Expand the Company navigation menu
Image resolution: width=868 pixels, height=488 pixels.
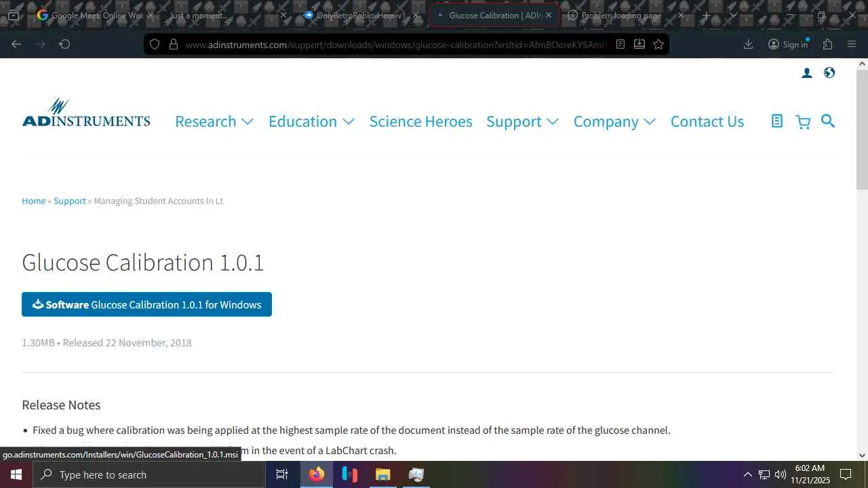[614, 121]
